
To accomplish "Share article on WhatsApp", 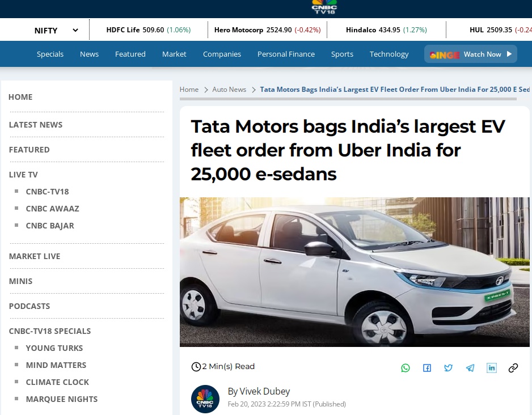I will 405,368.
